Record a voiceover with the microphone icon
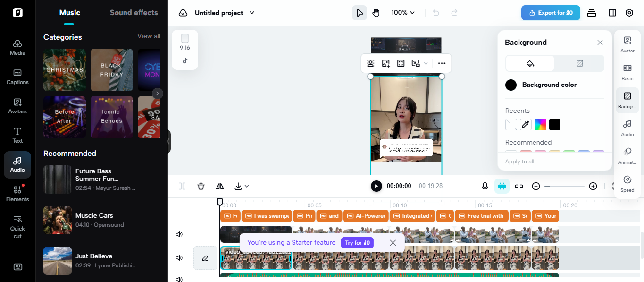The height and width of the screenshot is (282, 644). click(485, 186)
